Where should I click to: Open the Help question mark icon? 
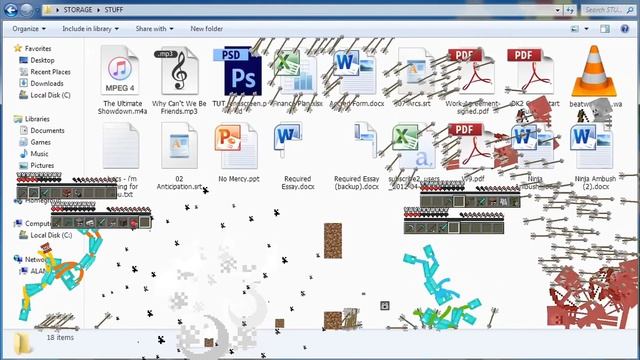coord(624,29)
